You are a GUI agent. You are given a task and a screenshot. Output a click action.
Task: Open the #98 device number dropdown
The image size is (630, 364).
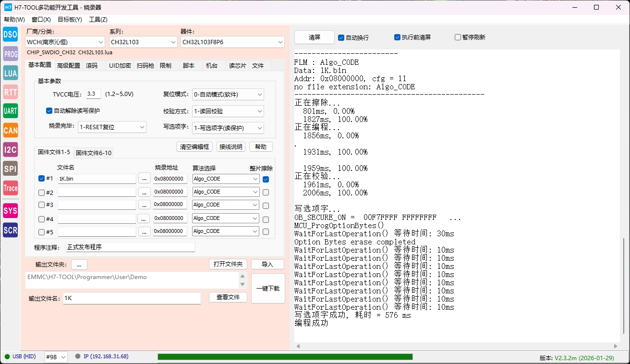click(56, 357)
